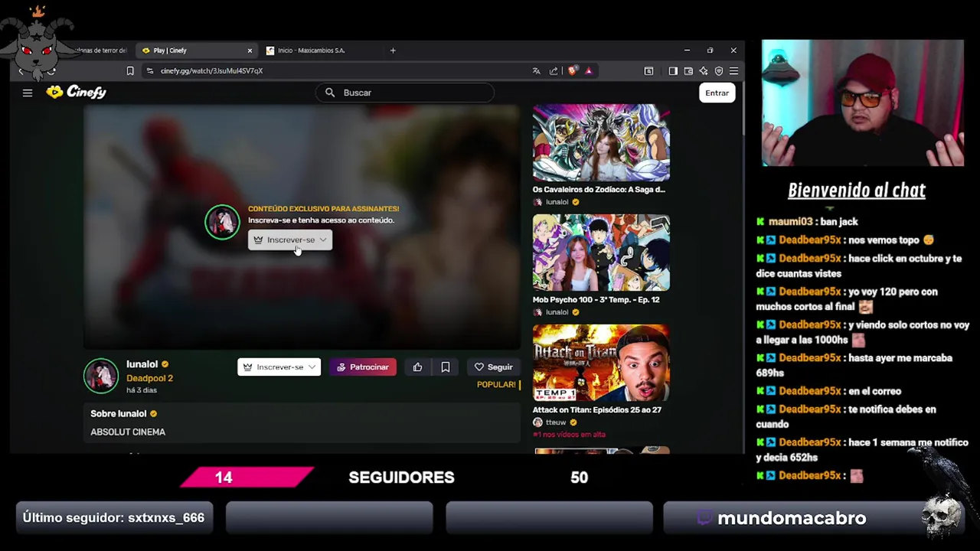Click the tab search icon in browser toolbar
The height and width of the screenshot is (551, 980).
coord(648,71)
